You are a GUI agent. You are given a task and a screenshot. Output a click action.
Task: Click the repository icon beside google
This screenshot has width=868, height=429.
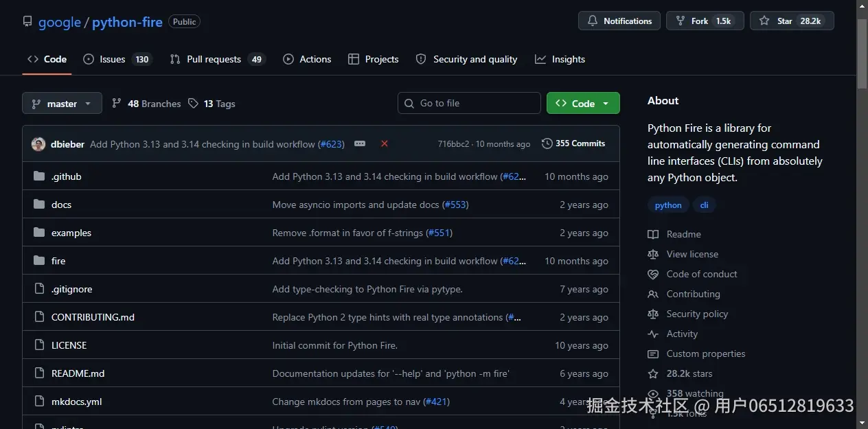tap(27, 22)
